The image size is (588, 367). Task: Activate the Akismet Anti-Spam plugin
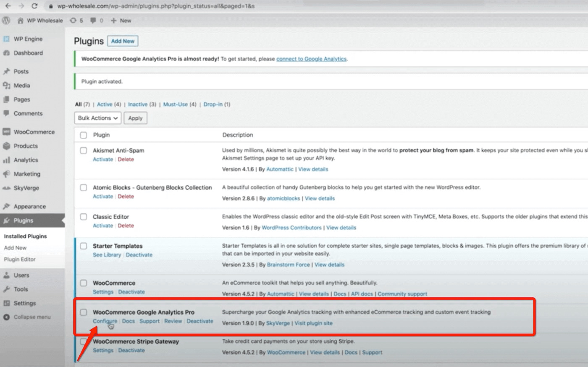pos(103,160)
